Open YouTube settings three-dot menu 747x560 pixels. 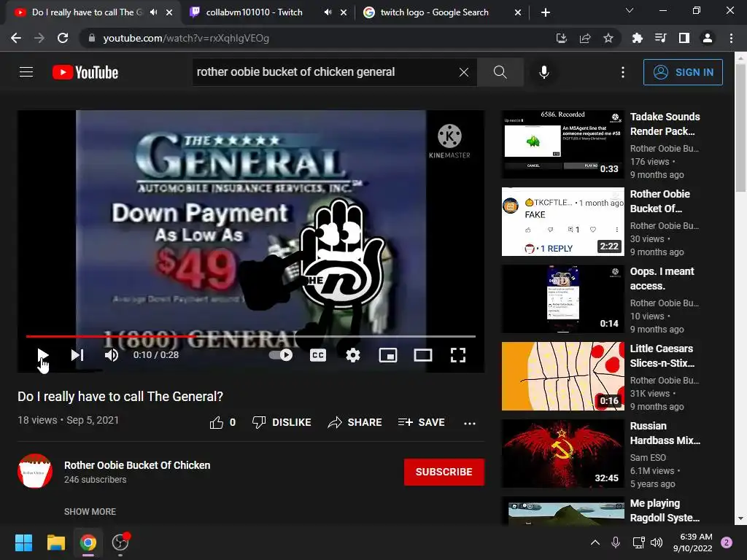click(623, 72)
